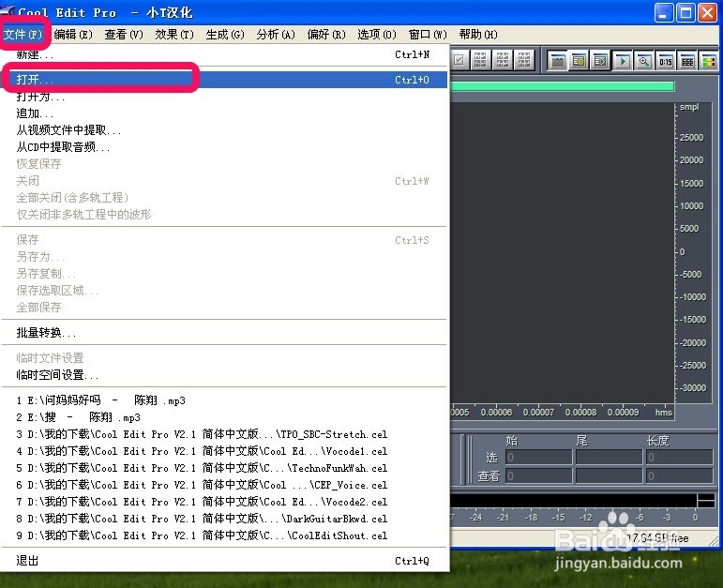Open recent file E:\搜 - 陈翔.mp3

point(224,417)
